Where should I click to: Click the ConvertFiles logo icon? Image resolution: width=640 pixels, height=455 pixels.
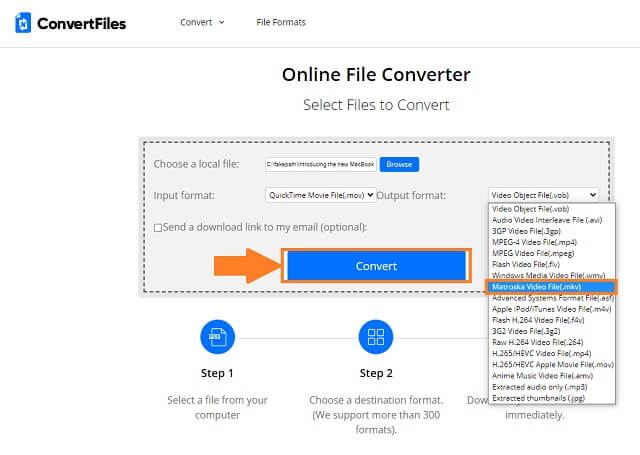click(x=23, y=23)
